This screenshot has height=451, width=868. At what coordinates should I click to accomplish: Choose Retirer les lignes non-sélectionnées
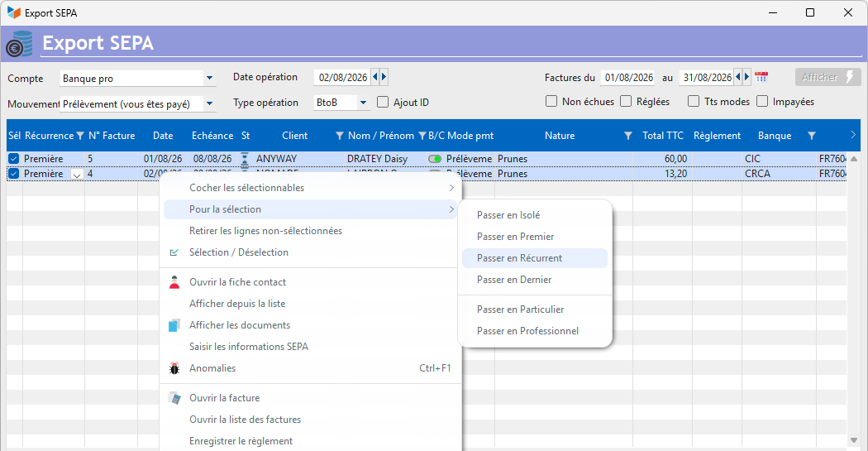pos(310,231)
